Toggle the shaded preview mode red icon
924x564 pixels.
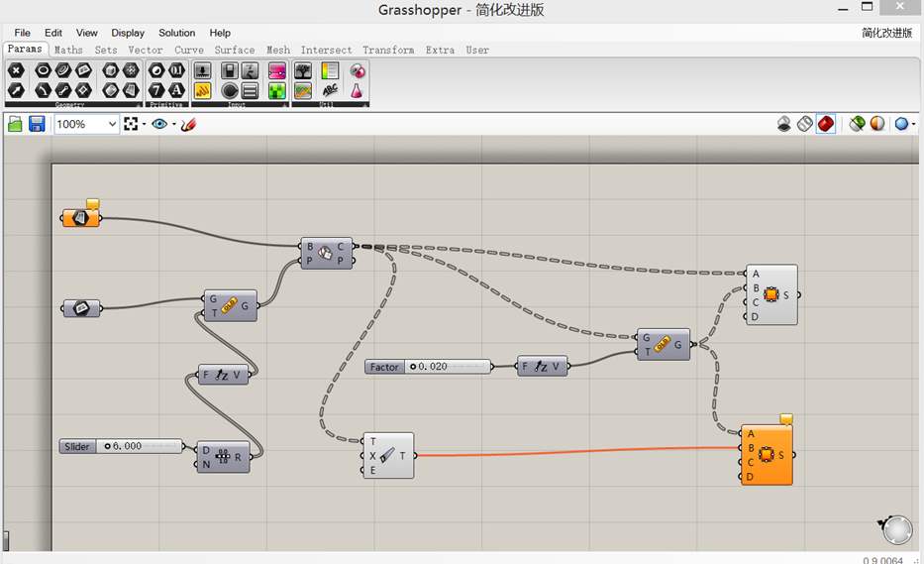[x=826, y=124]
